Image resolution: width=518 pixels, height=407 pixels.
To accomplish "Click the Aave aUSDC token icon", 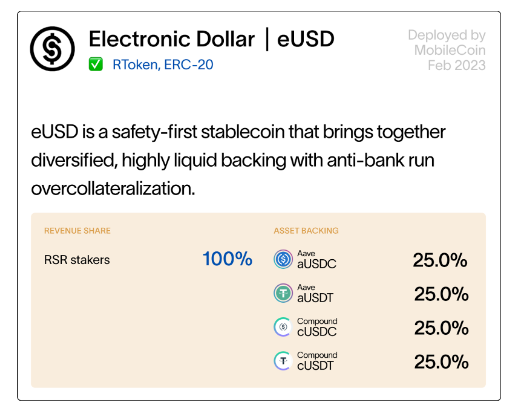I will [x=283, y=259].
